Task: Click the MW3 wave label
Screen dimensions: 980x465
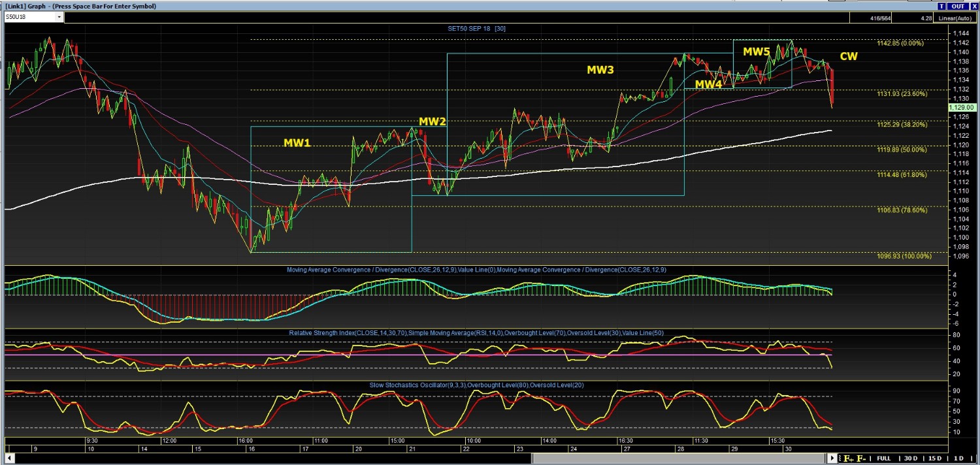Action: point(600,70)
